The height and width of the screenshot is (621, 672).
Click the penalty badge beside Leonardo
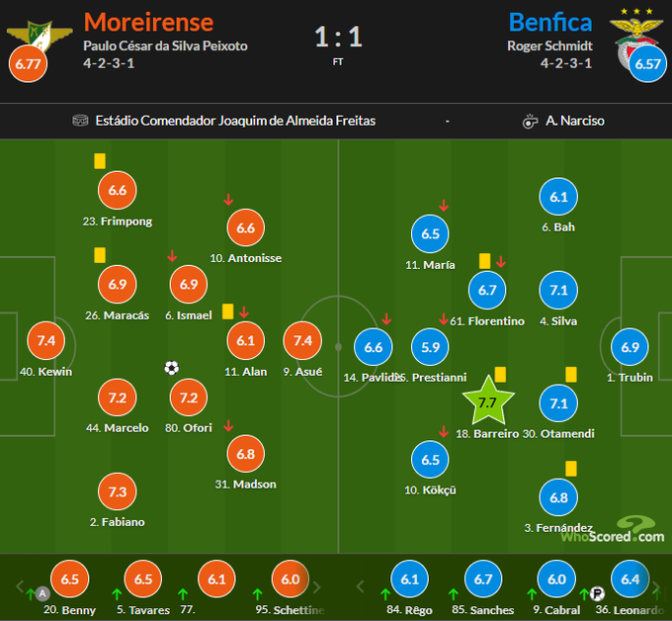coord(597,593)
